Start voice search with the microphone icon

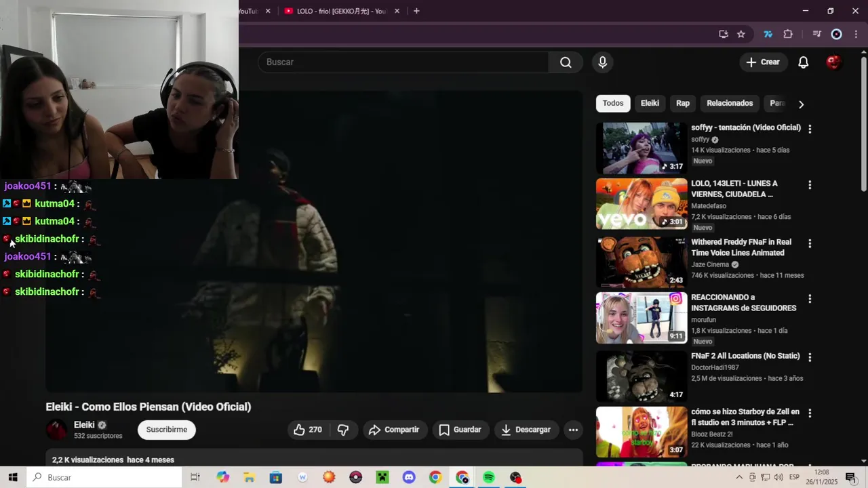coord(602,62)
